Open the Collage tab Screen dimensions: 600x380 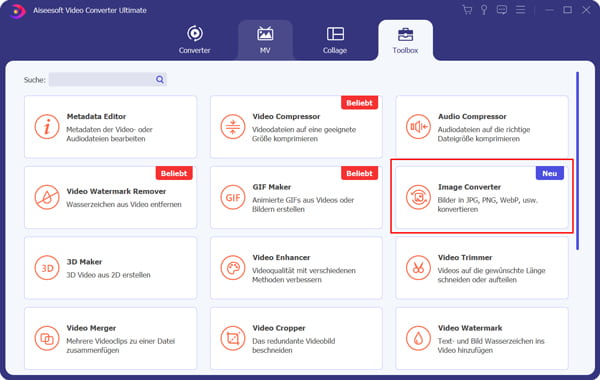[x=335, y=40]
